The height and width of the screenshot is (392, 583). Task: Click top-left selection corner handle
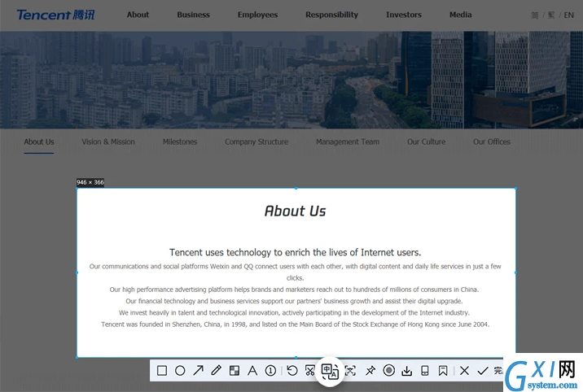(x=77, y=188)
